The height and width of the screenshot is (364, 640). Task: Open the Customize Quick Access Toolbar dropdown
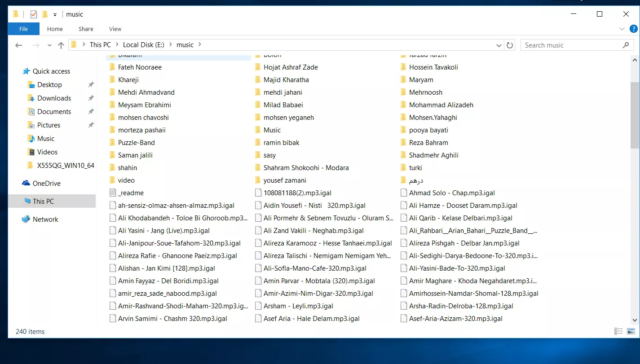pyautogui.click(x=55, y=15)
